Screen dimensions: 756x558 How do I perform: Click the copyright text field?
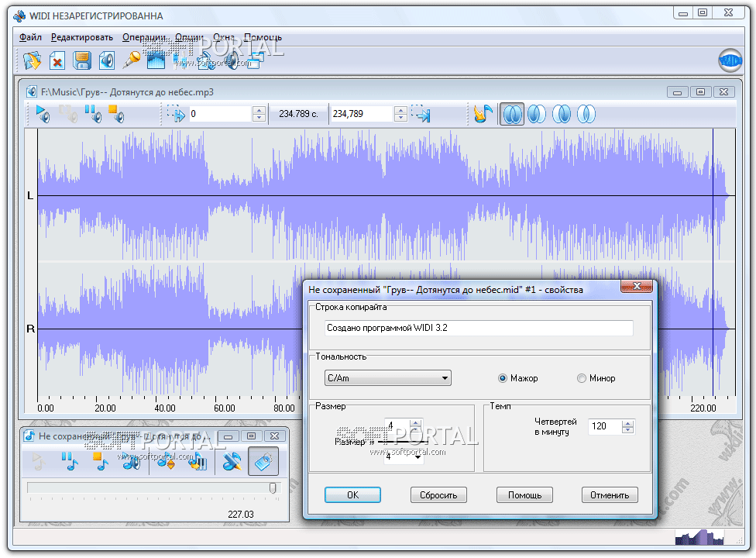pyautogui.click(x=478, y=328)
